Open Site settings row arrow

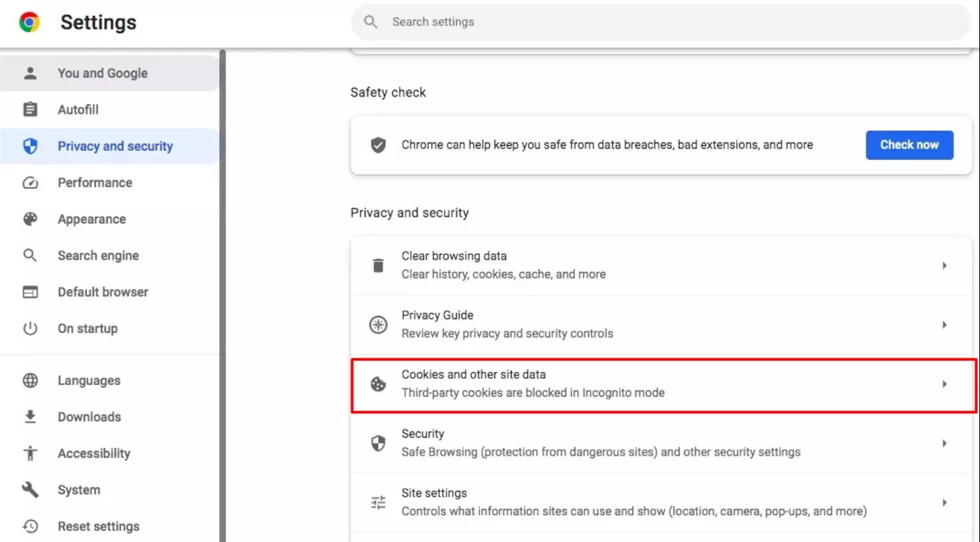tap(944, 503)
